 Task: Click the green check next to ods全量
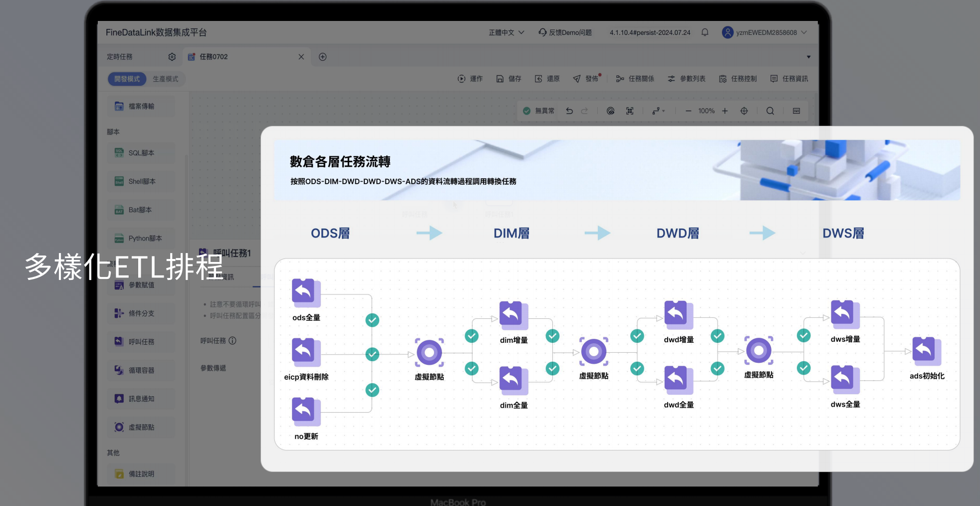click(372, 320)
